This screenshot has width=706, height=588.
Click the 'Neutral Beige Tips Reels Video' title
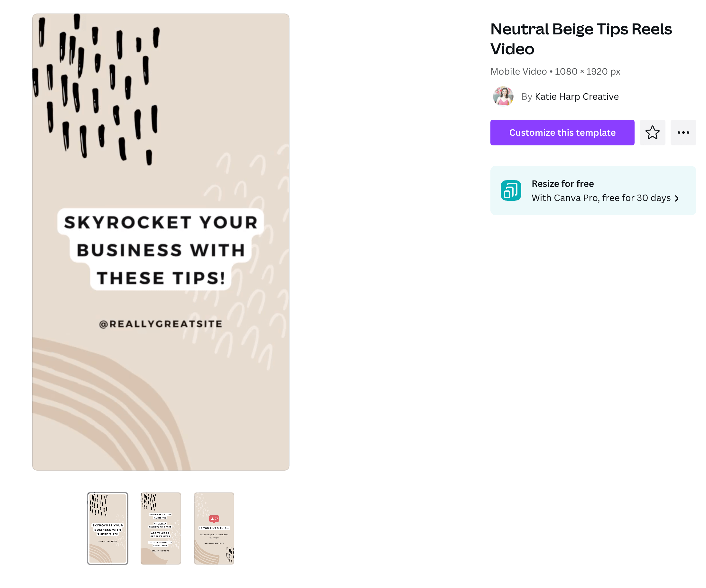click(x=581, y=39)
